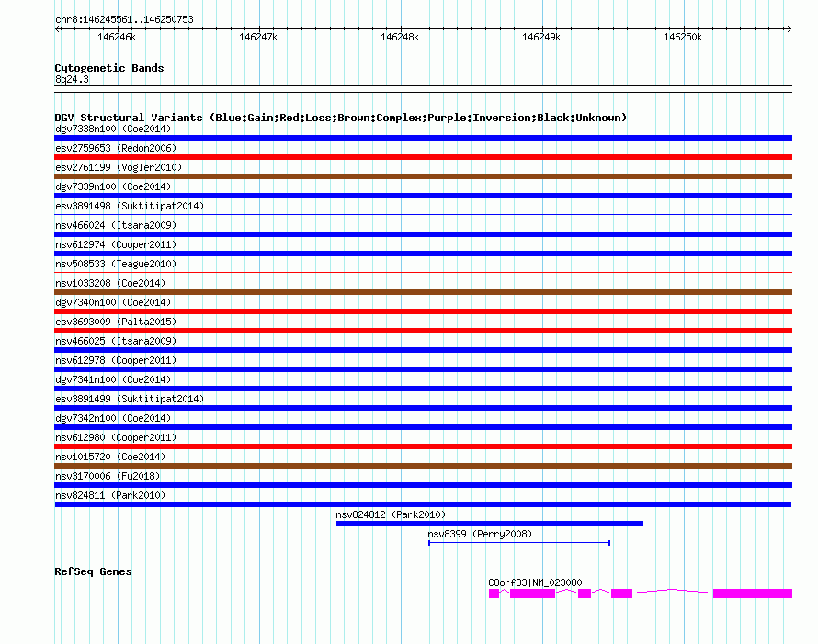Open variant nsv508533 (Teague2010) label

coord(116,264)
